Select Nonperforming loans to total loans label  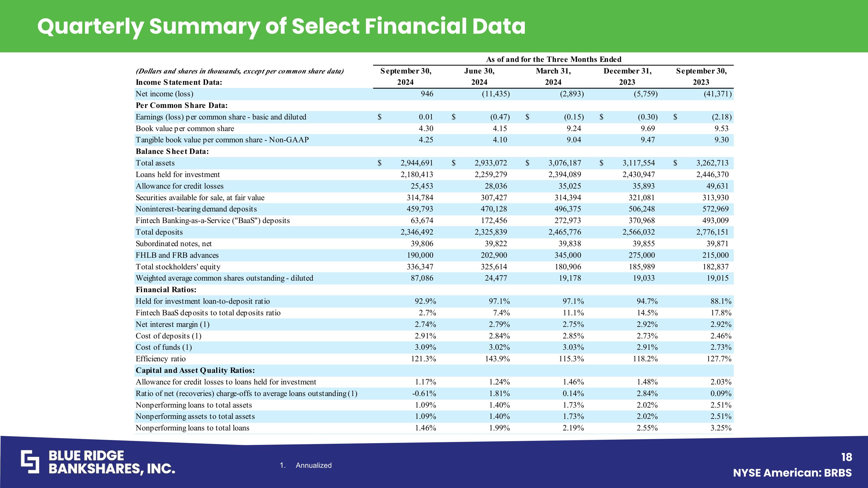pos(192,428)
